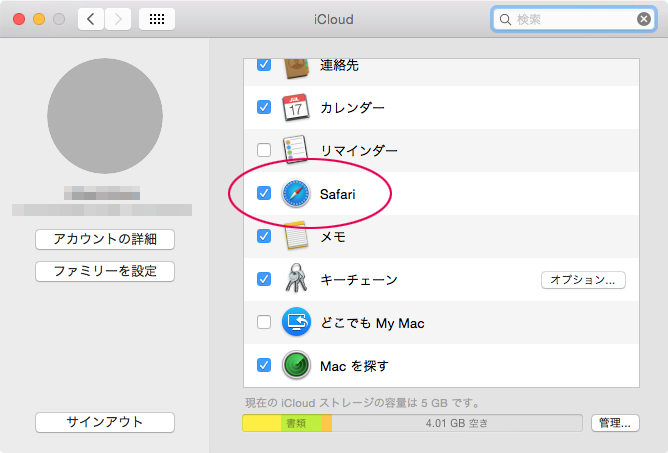The width and height of the screenshot is (668, 453).
Task: Click the 4.01 GB 空き text
Action: (457, 423)
